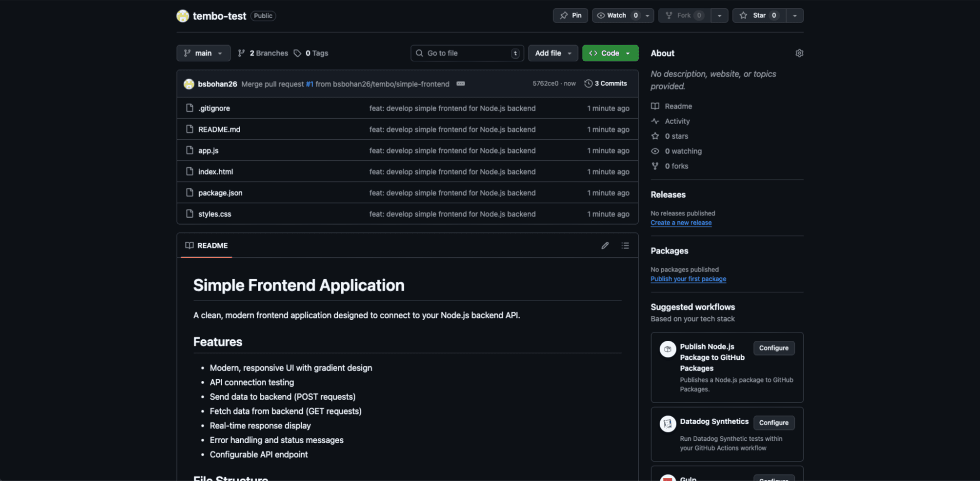Star the tembo-test repository
The width and height of the screenshot is (980, 481).
[759, 15]
